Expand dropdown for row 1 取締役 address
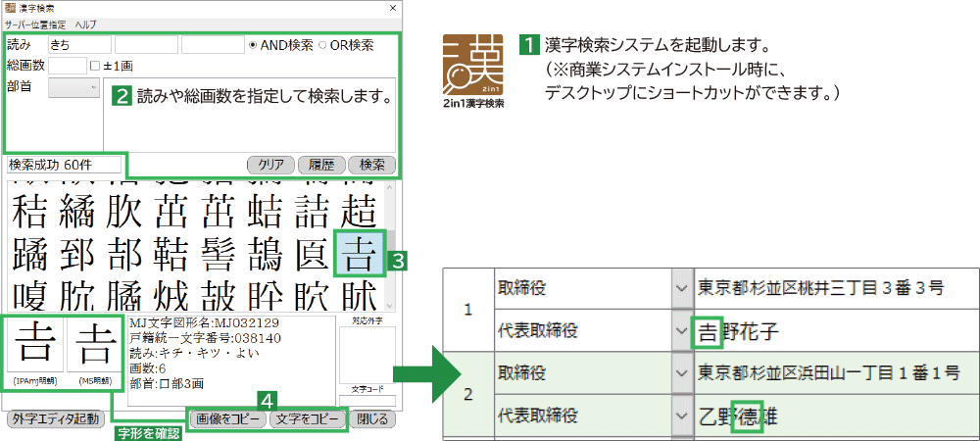 click(x=681, y=287)
